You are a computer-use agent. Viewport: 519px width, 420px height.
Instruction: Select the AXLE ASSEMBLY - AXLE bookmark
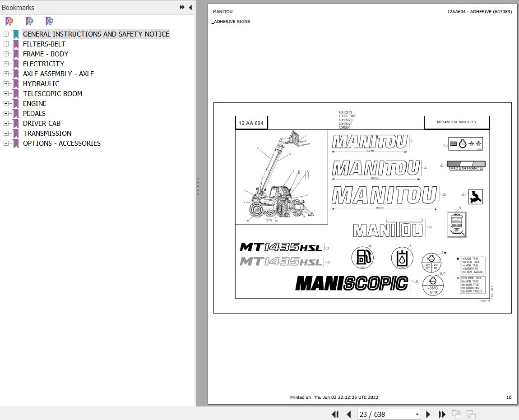58,74
